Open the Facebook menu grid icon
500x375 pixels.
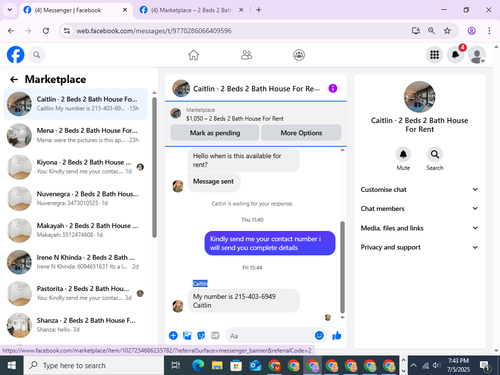(434, 55)
